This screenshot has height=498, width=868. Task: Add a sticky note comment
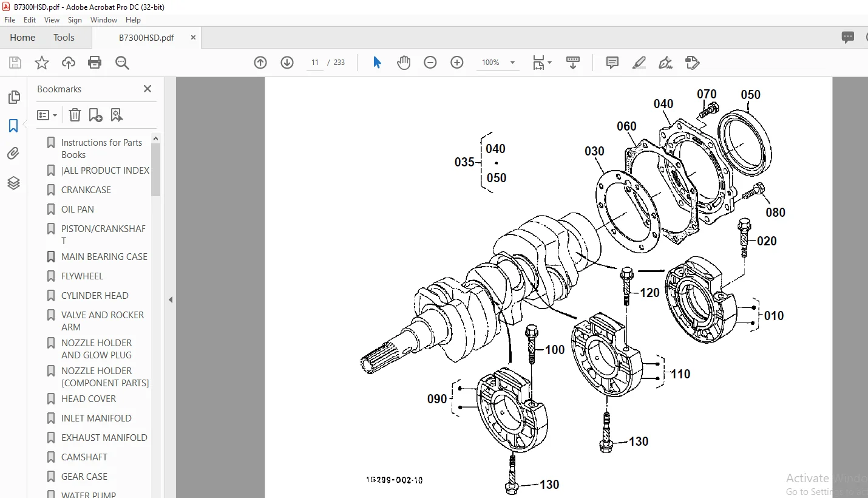(x=612, y=63)
